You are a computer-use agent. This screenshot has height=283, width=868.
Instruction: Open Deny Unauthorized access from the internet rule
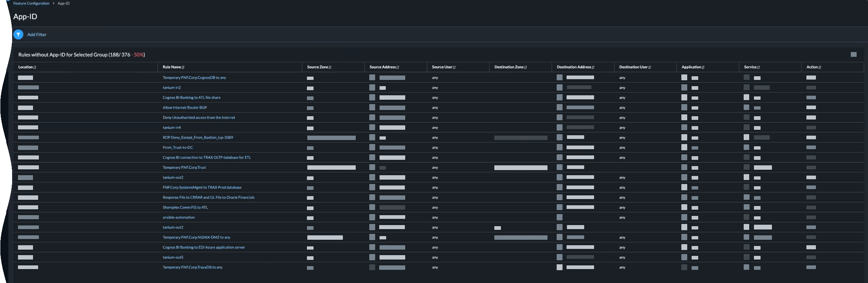point(199,118)
